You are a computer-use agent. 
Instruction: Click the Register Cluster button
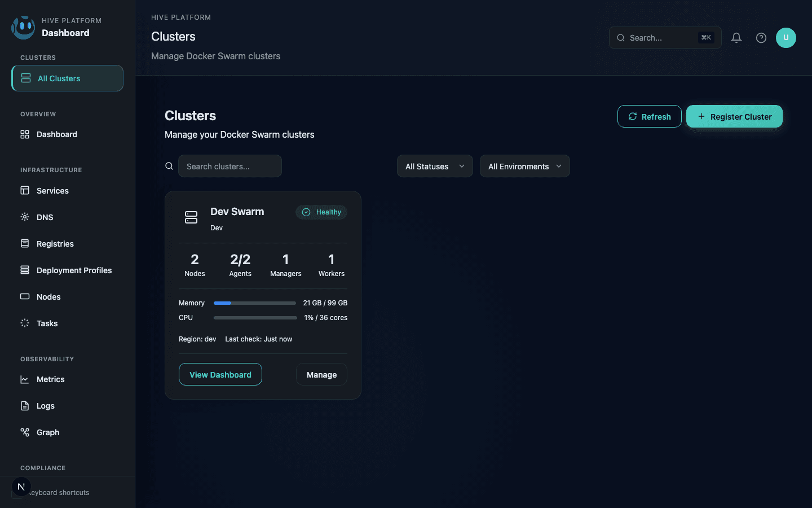point(734,116)
